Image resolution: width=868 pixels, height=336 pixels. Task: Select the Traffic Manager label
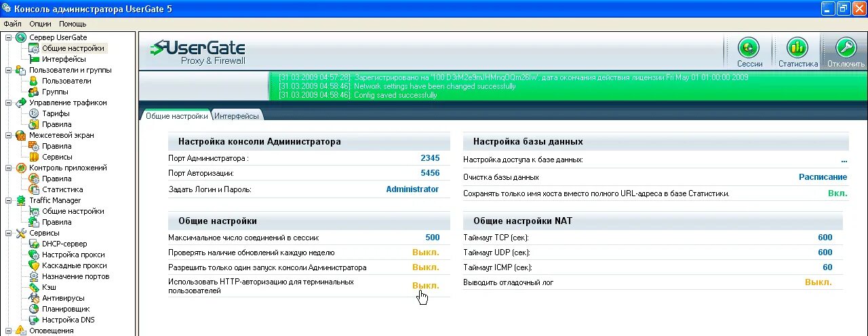(55, 200)
